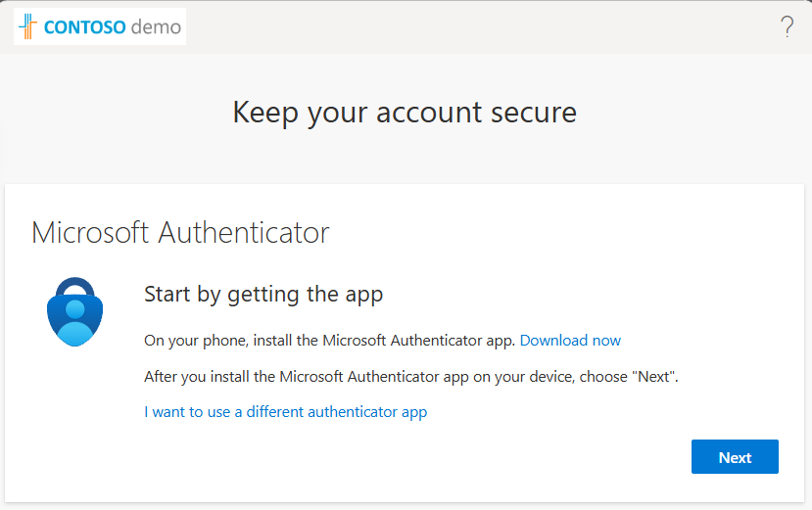Continue with the blue Next button
The height and width of the screenshot is (510, 812).
click(x=735, y=457)
